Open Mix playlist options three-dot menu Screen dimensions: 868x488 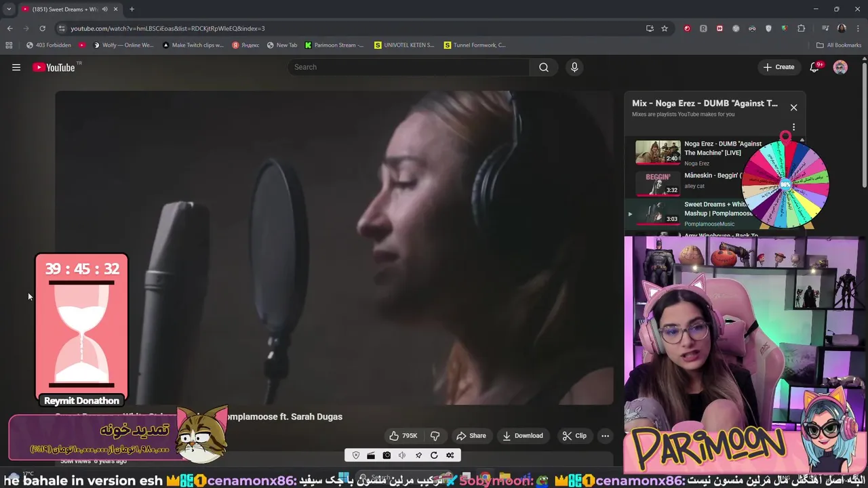pyautogui.click(x=793, y=127)
